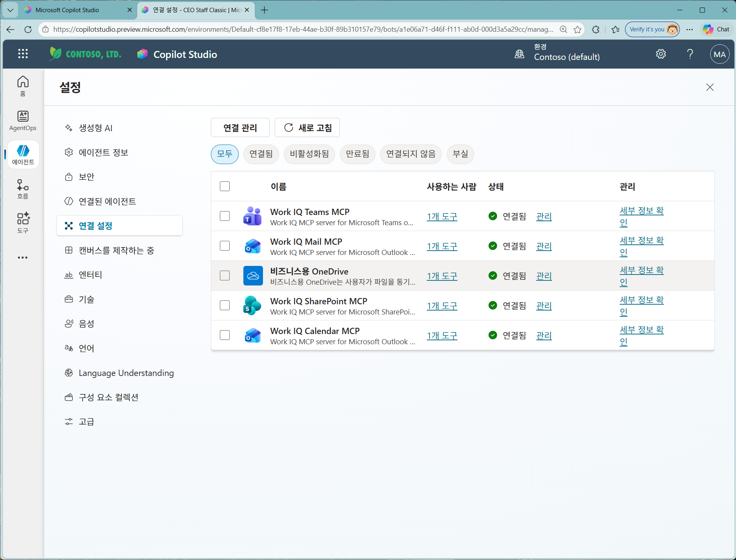Open the settings gear in header
Screen dimensions: 736x560
point(661,54)
